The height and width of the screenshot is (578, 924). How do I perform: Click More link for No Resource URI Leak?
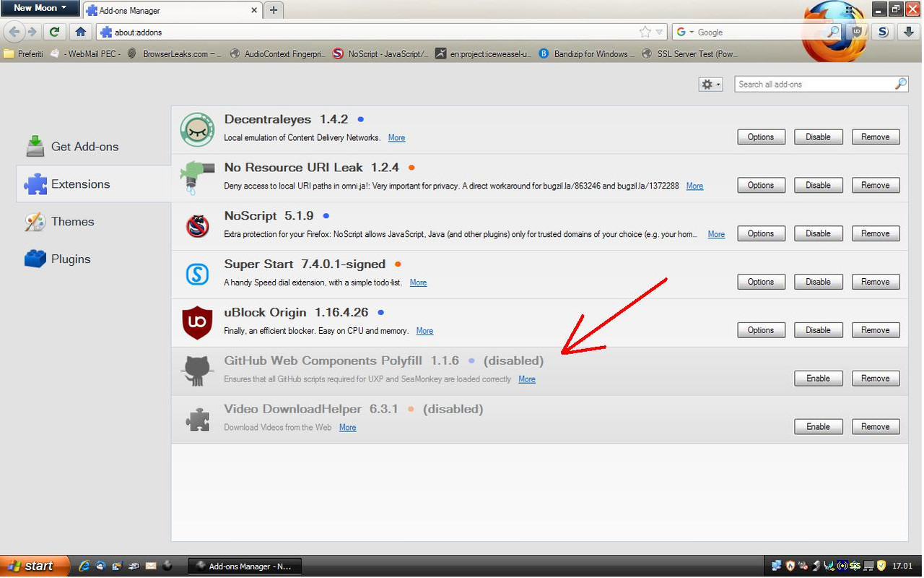[694, 186]
